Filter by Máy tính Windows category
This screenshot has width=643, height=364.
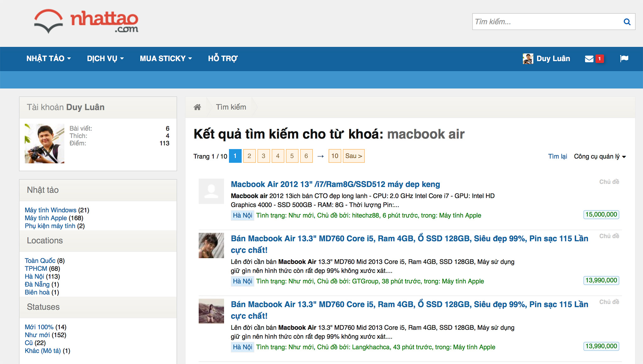[x=51, y=210]
